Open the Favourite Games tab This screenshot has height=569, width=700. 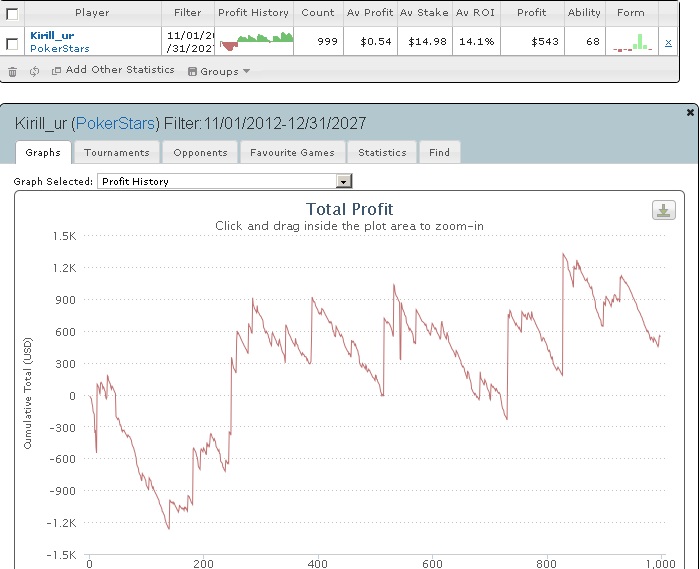coord(292,153)
